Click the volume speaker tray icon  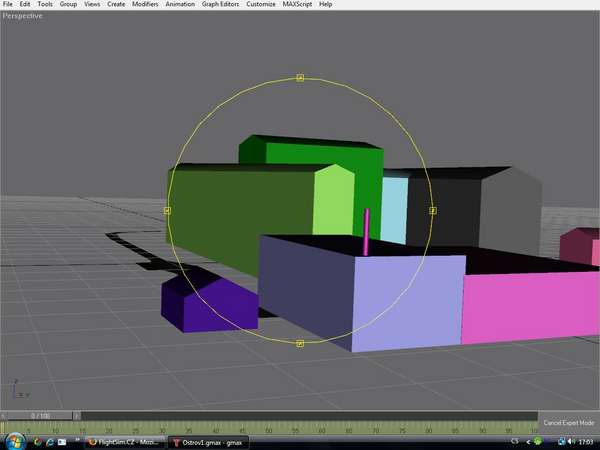click(x=572, y=442)
